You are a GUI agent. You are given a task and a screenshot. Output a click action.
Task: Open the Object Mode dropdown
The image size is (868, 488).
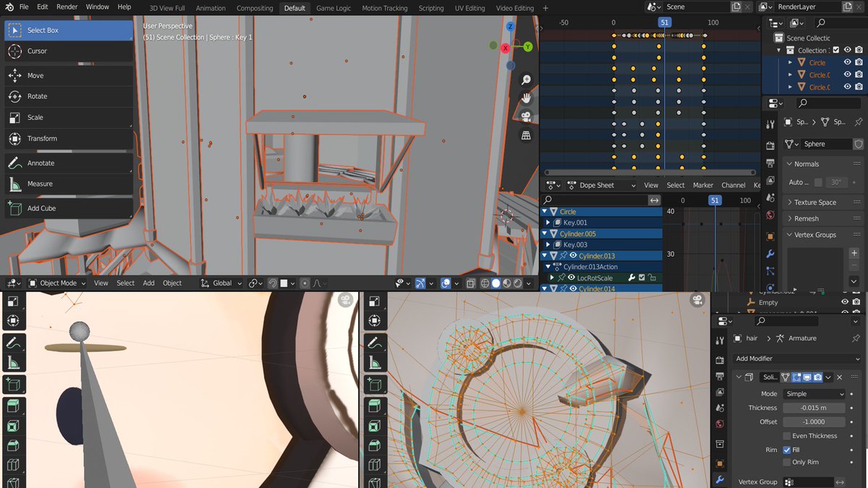[57, 283]
